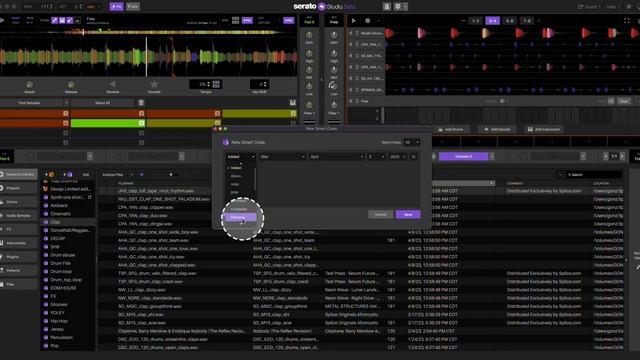Select scene 5-6 in the sequencer
640x360 pixels.
[509, 20]
